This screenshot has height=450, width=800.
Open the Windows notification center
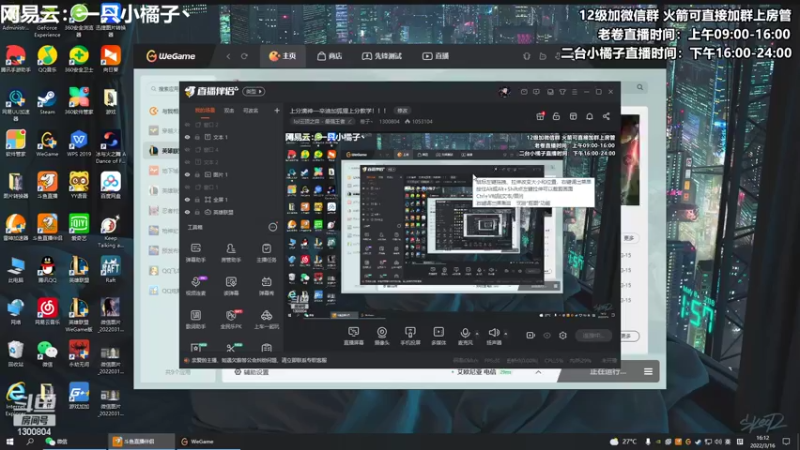pos(786,441)
